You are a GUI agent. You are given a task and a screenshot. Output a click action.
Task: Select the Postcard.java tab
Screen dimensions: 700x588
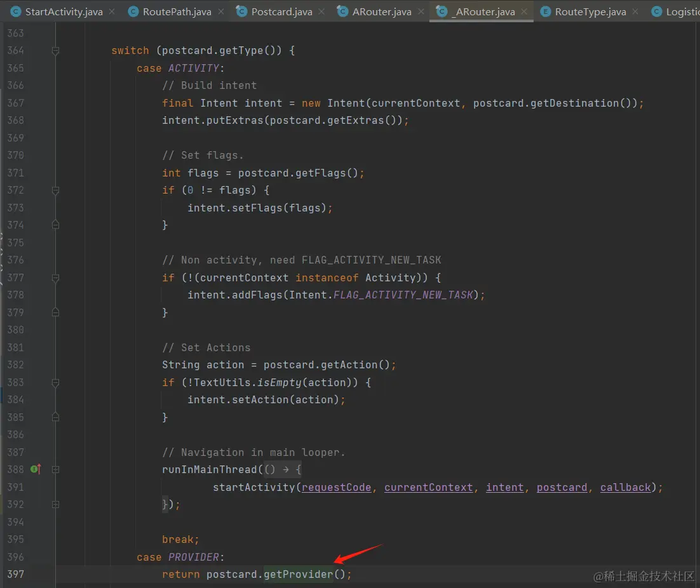[x=281, y=11]
